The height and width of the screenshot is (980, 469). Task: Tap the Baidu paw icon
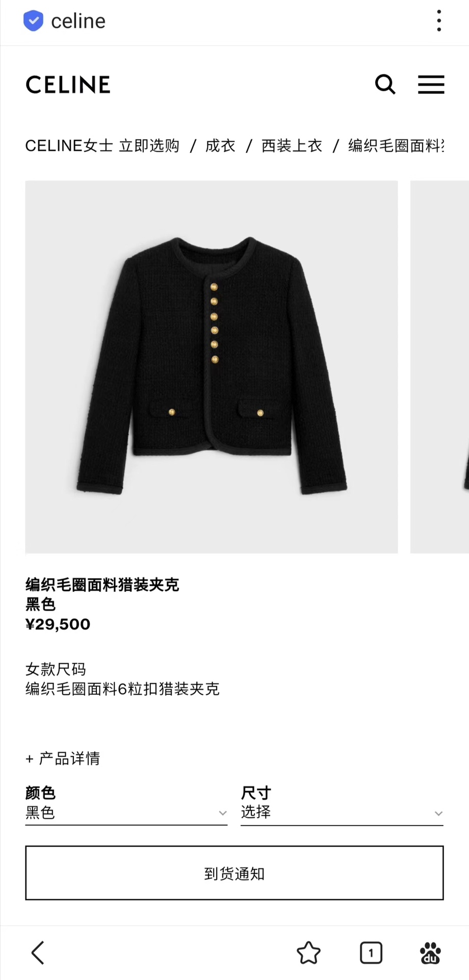tap(431, 952)
